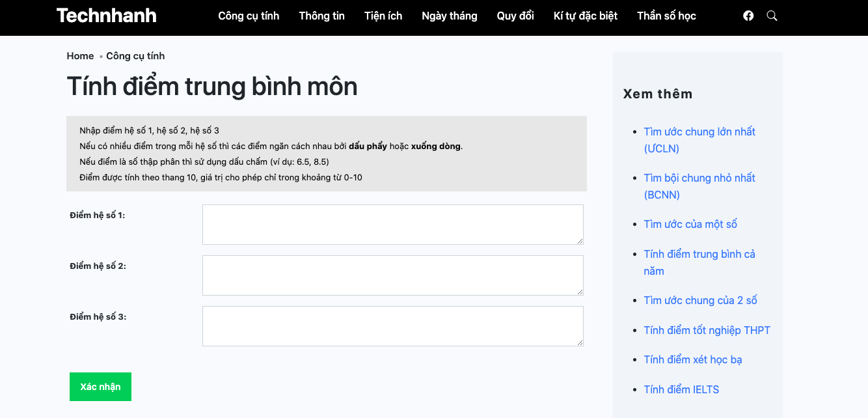Open Tìm bội chung nhỏ nhất (BCNN)

[x=699, y=186]
